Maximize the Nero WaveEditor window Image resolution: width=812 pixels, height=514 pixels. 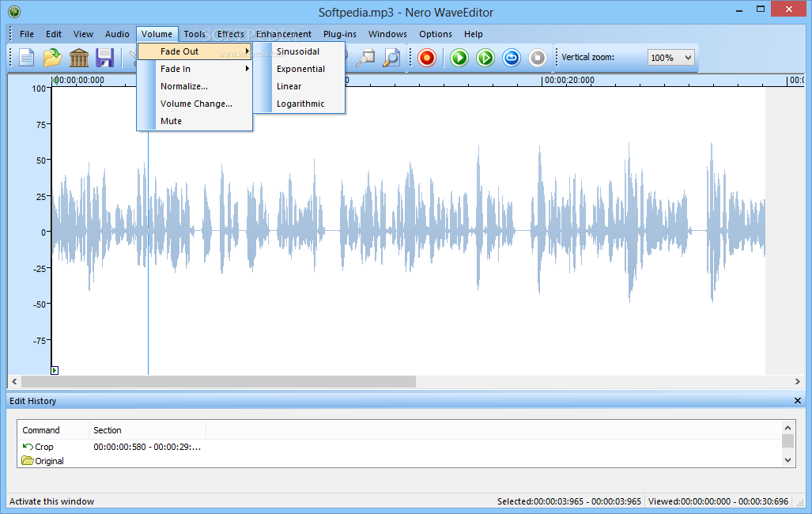point(761,9)
